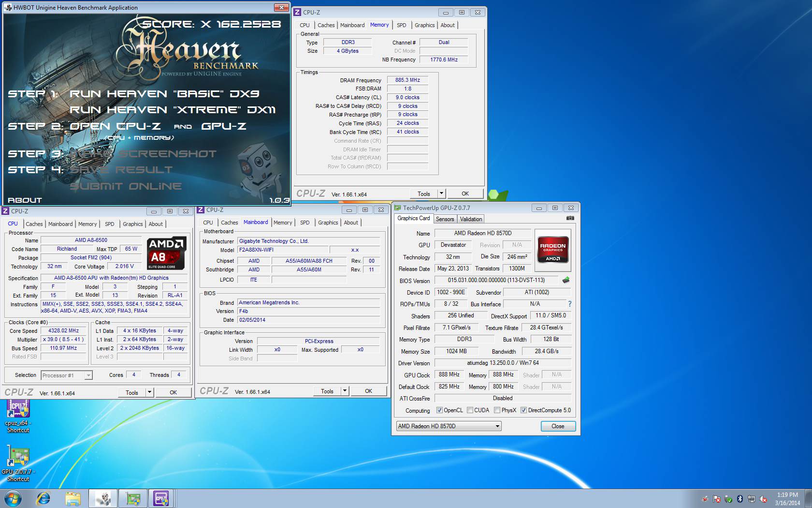Open Graphics tab in Mainboard CPU-Z window

pyautogui.click(x=328, y=223)
